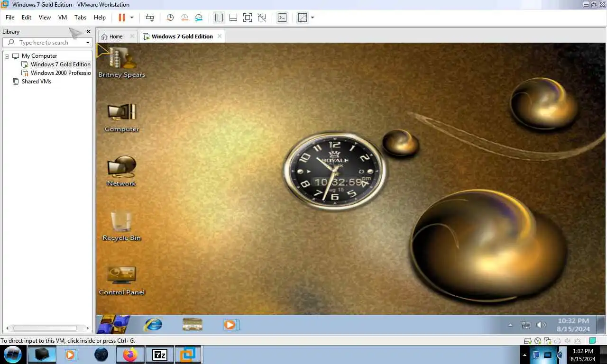This screenshot has width=607, height=364.
Task: Open the library search filter dropdown
Action: click(88, 43)
